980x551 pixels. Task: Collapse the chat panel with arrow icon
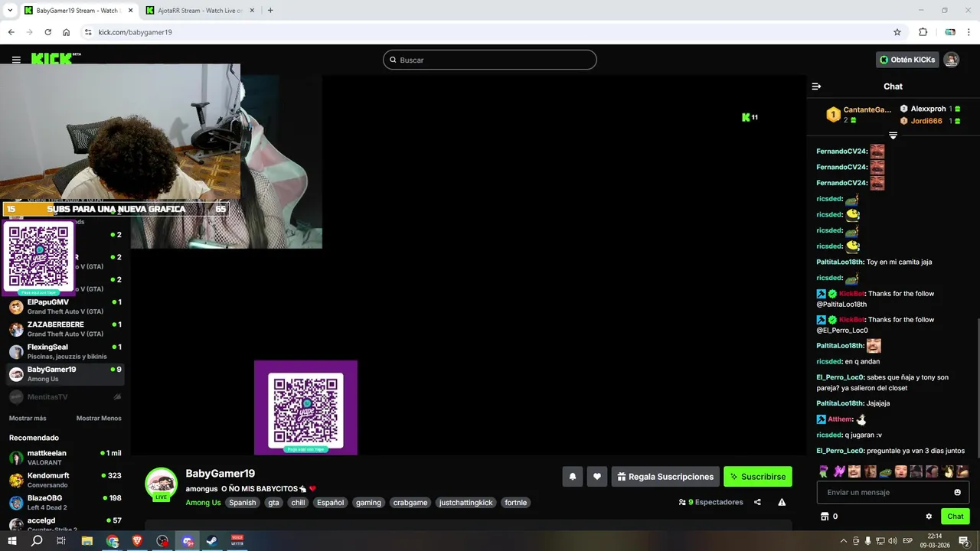pos(816,86)
